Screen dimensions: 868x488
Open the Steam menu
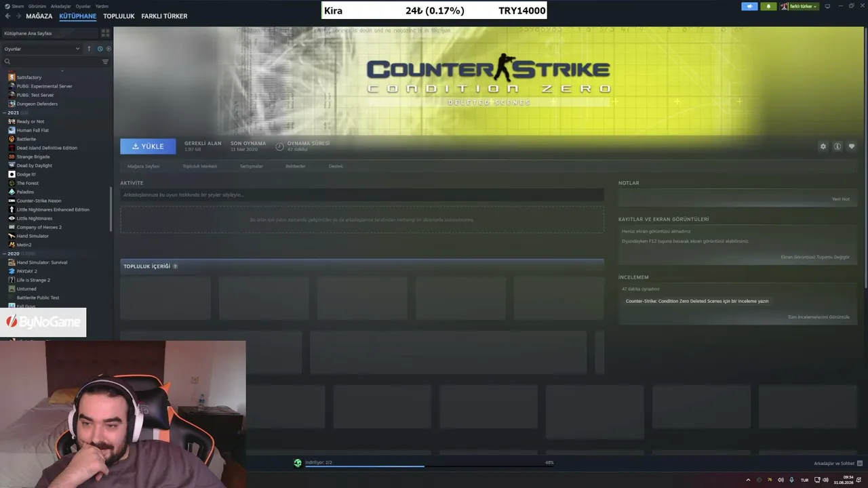14,6
